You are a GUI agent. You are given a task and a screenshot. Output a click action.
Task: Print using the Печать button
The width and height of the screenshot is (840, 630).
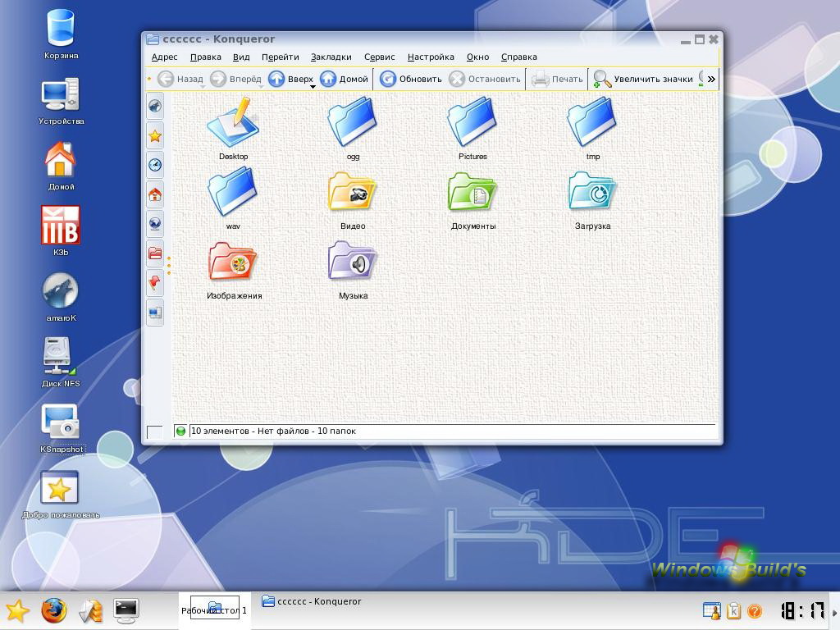557,80
